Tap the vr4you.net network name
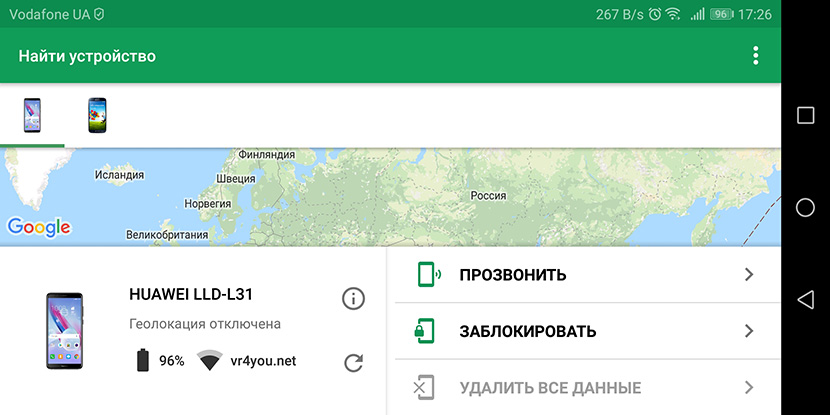This screenshot has height=415, width=830. pos(263,361)
